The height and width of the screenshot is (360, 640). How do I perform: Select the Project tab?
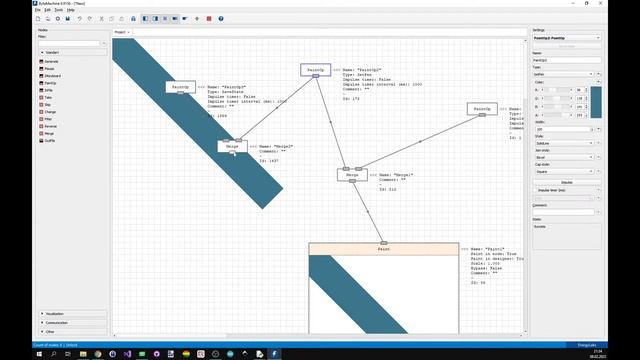(122, 32)
